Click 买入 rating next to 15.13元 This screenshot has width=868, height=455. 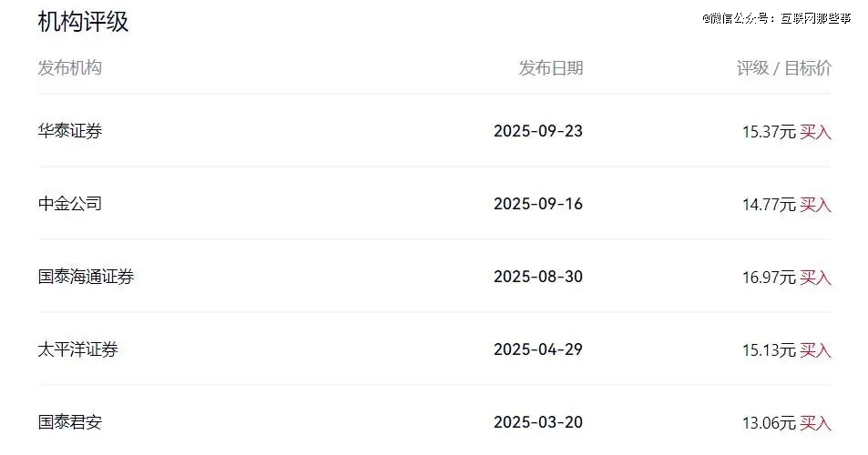[815, 350]
